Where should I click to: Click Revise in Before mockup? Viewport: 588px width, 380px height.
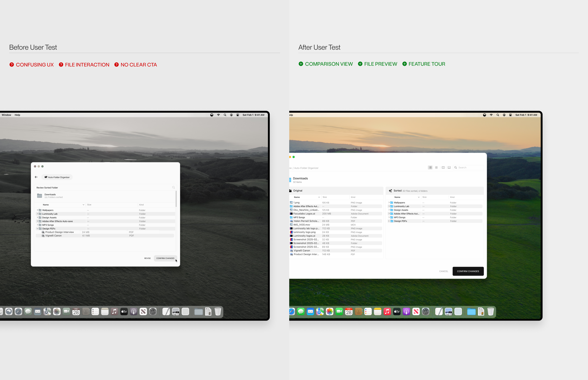[147, 258]
